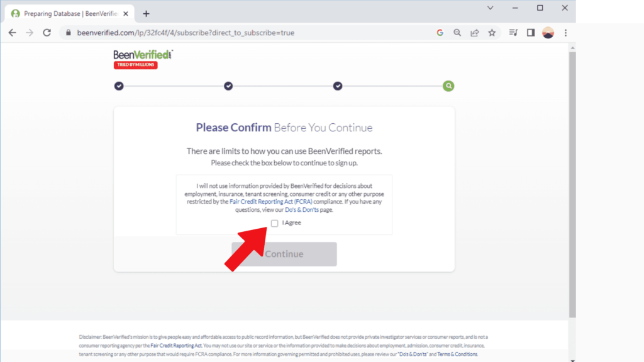Bookmark this page with the star icon
The height and width of the screenshot is (362, 644).
tap(492, 33)
